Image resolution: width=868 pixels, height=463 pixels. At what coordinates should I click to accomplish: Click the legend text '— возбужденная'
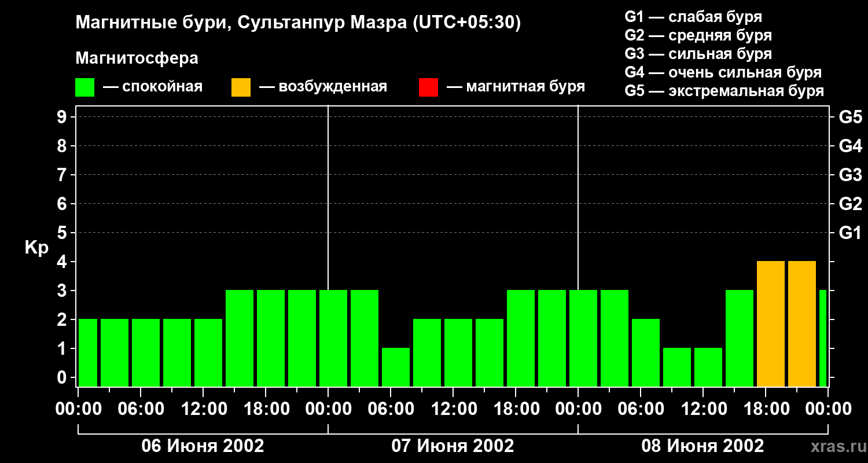click(x=323, y=87)
